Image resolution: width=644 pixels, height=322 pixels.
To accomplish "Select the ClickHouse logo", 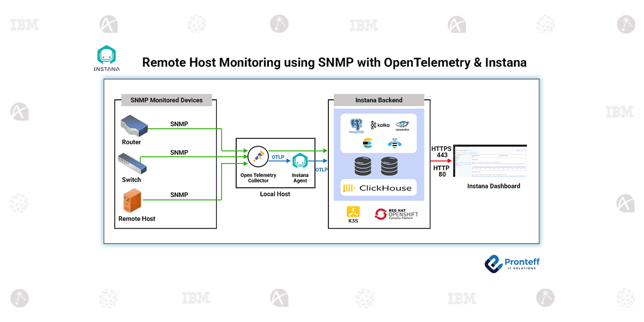I will 378,187.
